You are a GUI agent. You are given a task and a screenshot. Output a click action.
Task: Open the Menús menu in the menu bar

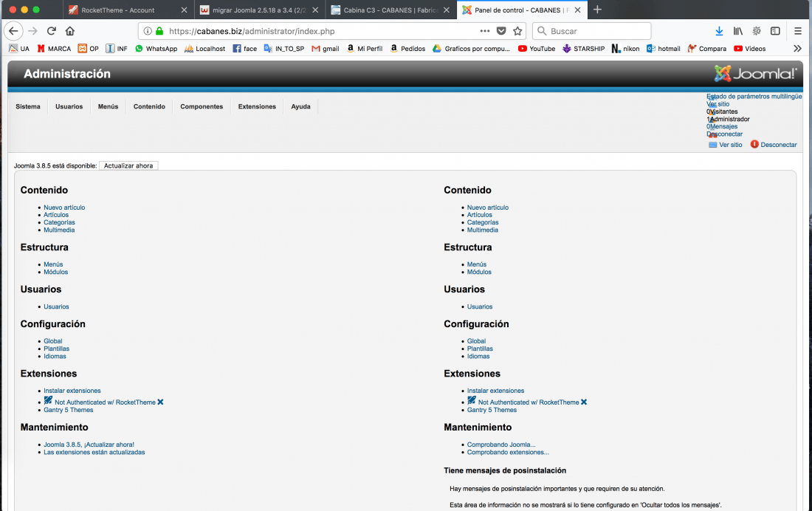(109, 107)
